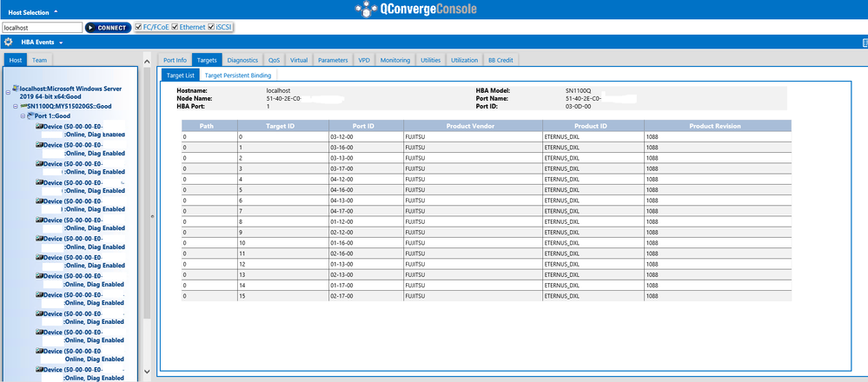
Task: Select the Port 1 icon in tree
Action: coord(30,116)
